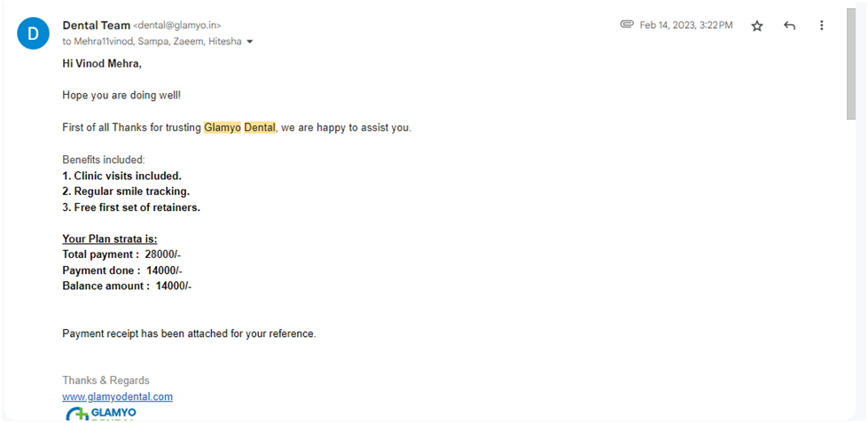Image resolution: width=868 pixels, height=423 pixels.
Task: Click the Total payment 28000/- line
Action: [x=121, y=255]
